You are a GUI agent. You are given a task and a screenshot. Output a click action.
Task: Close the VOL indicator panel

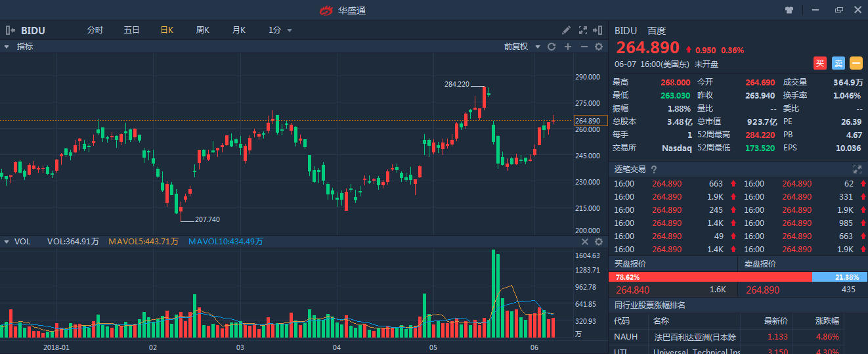tap(585, 242)
